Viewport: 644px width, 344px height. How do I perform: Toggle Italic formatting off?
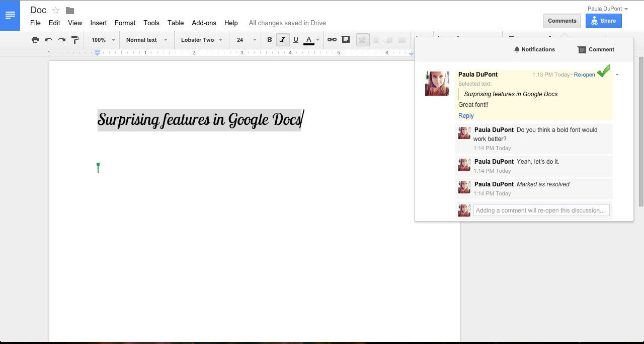[283, 40]
